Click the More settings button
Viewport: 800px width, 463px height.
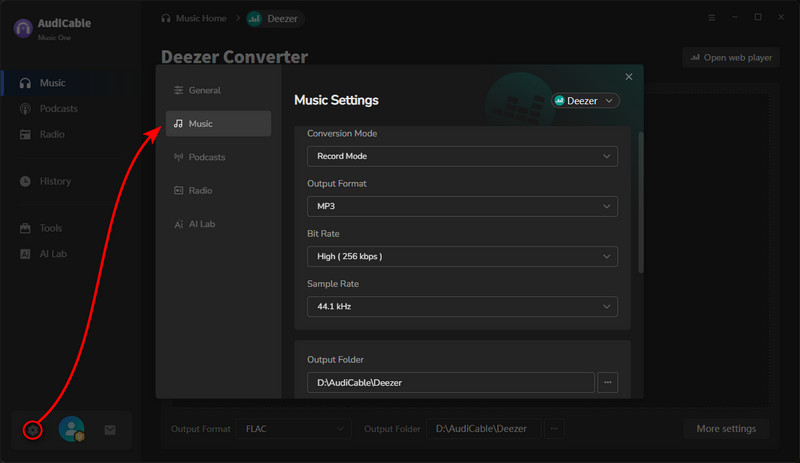(x=726, y=429)
